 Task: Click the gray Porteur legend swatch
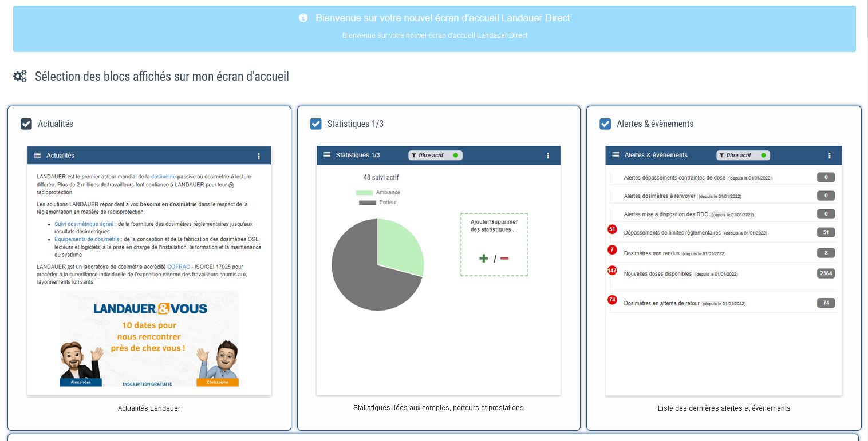[367, 202]
